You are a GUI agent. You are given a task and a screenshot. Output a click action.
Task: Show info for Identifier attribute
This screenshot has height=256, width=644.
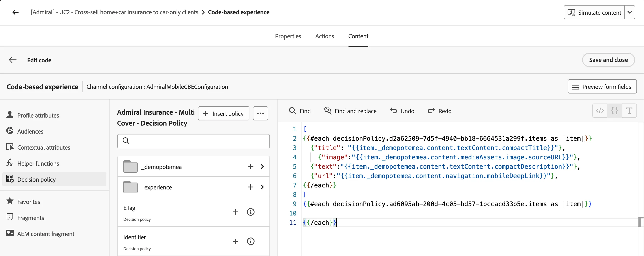251,241
